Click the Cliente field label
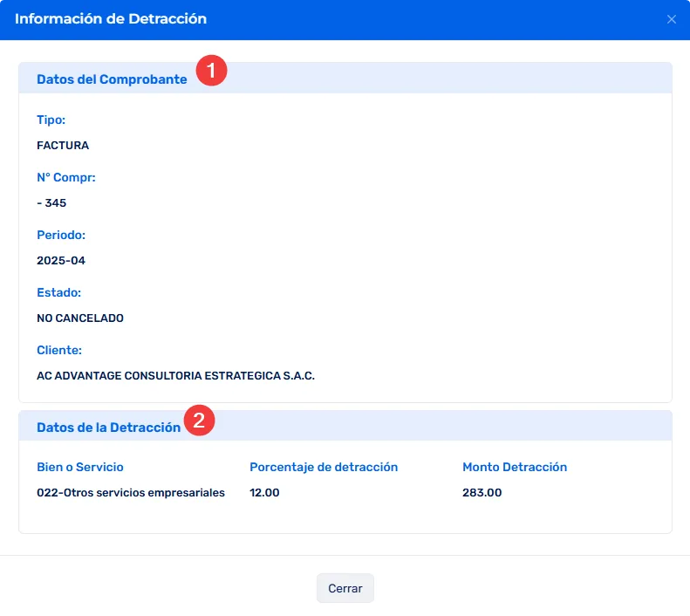 59,350
